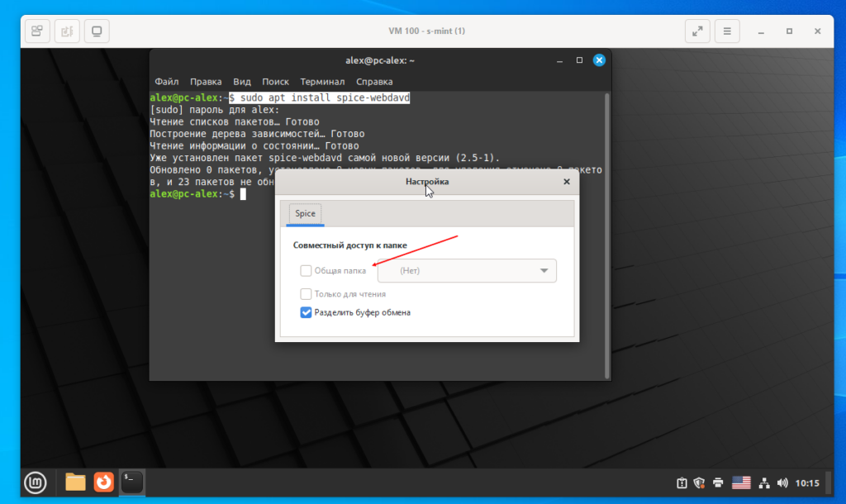The width and height of the screenshot is (846, 504).
Task: Open the "Поиск" menu in terminal
Action: (x=275, y=82)
